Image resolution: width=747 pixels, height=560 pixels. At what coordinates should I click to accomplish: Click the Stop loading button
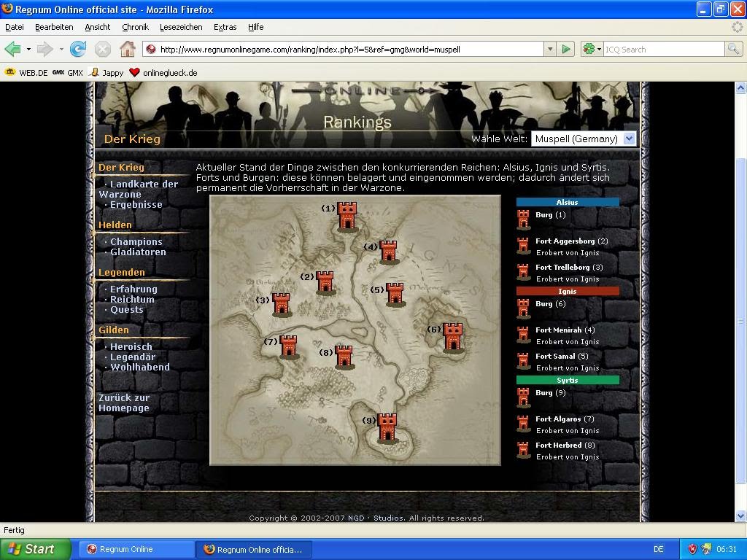tap(102, 49)
